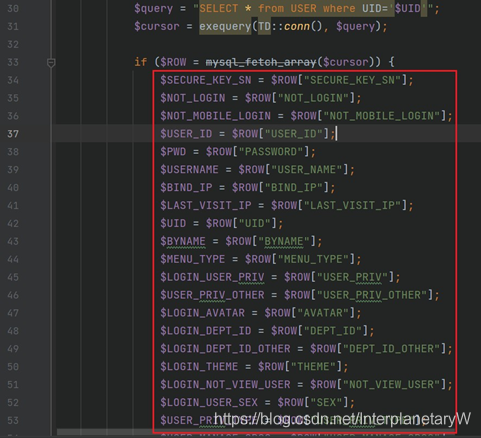Click the $LAST_VISIT_IP variable
Image resolution: width=481 pixels, height=438 pixels.
206,205
